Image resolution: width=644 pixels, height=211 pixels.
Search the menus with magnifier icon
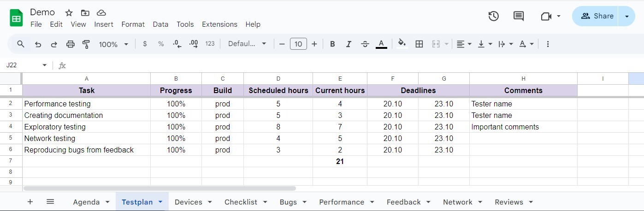click(x=21, y=44)
